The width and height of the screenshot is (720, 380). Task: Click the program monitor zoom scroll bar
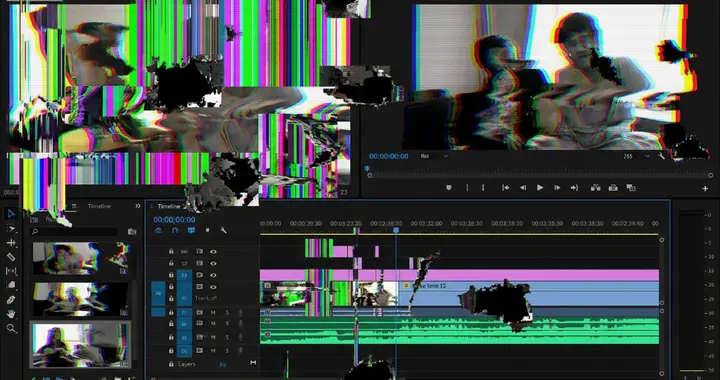pos(540,175)
